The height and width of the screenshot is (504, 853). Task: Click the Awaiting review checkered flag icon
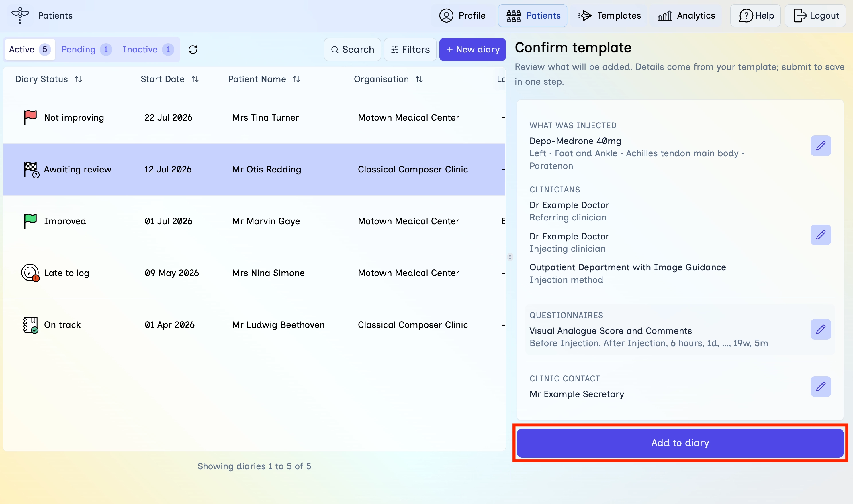coord(31,170)
